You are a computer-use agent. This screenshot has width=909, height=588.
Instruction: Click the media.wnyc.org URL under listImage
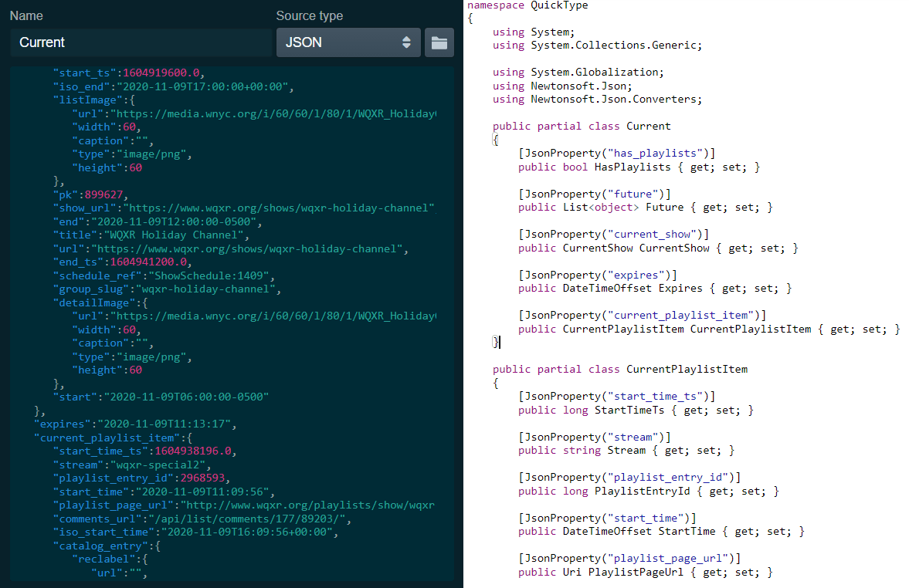273,114
